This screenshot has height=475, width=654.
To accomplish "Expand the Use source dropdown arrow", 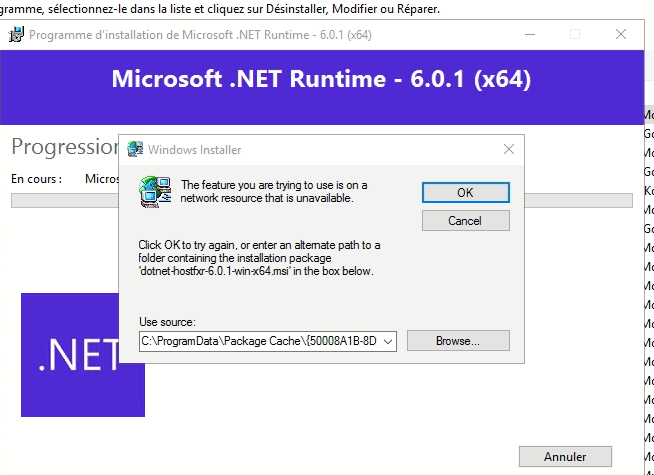I will [x=388, y=342].
